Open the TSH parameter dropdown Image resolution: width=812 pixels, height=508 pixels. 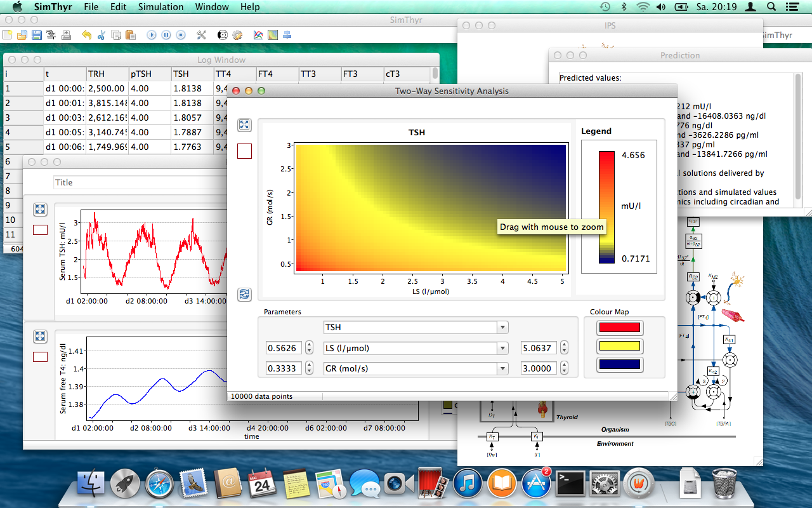tap(502, 327)
